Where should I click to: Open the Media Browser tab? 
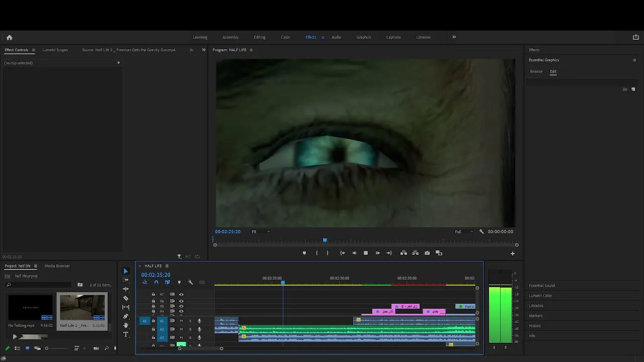pos(57,266)
